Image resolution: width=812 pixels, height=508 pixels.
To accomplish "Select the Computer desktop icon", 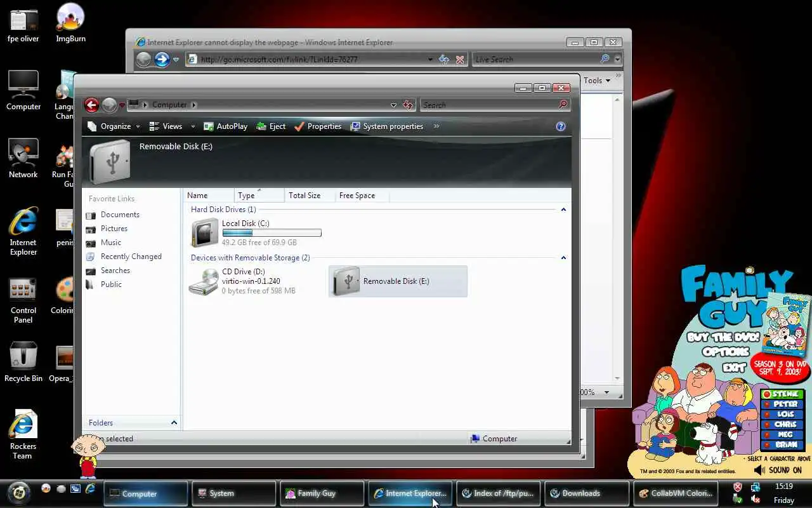I will coord(23,90).
